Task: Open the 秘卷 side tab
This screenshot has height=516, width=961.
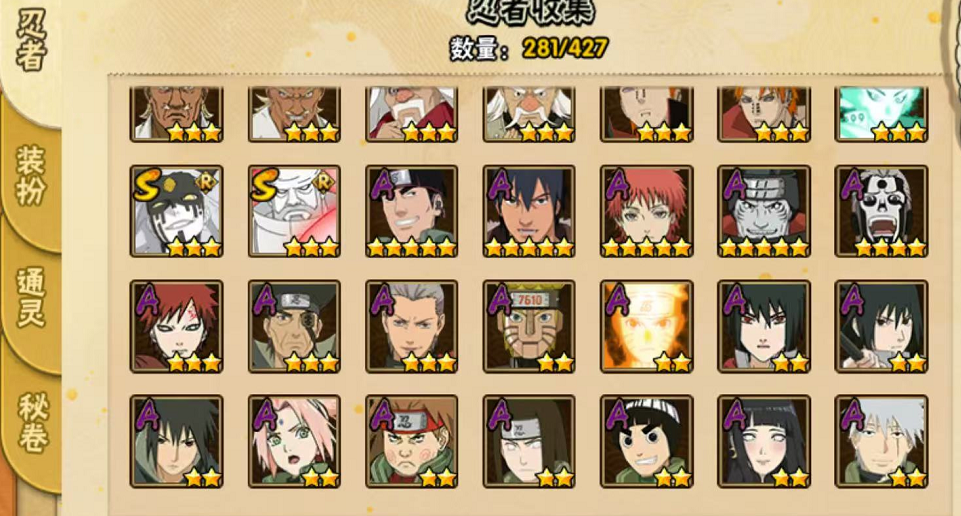Action: tap(32, 423)
